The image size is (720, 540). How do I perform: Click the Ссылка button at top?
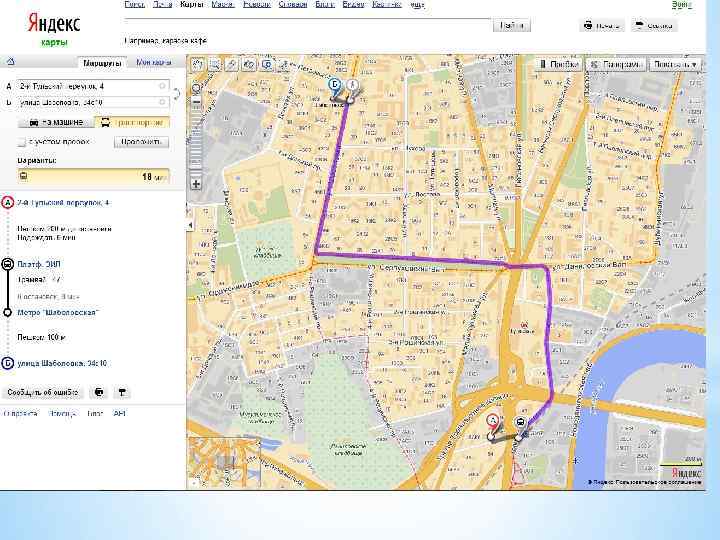point(654,25)
